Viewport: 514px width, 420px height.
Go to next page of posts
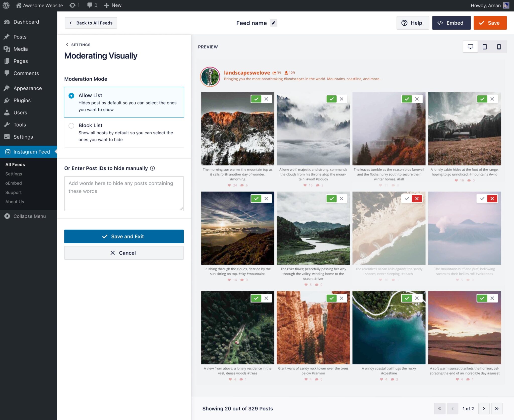484,408
